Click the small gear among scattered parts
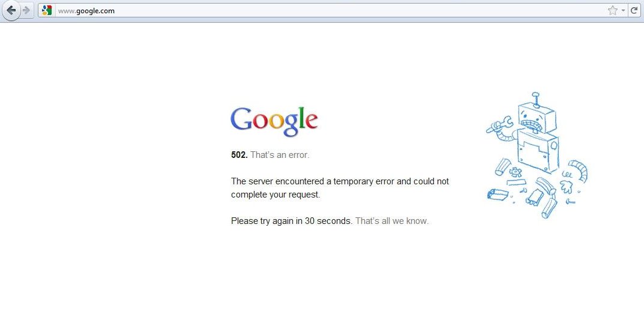644x311 pixels. pos(516,171)
